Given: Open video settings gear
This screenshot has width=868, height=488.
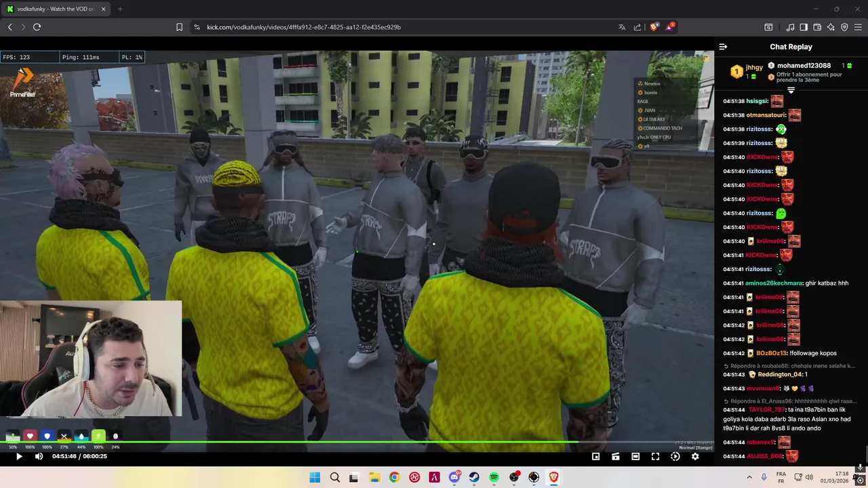Looking at the screenshot, I should click(x=695, y=457).
